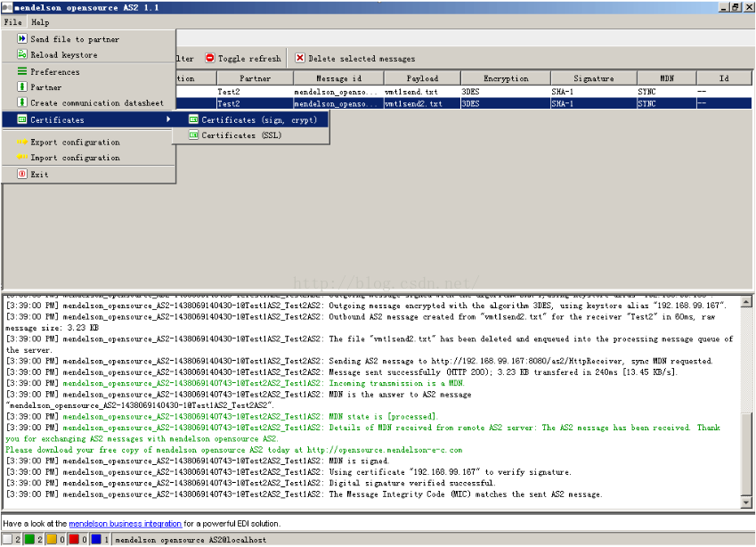Open the Help menu
This screenshot has width=756, height=547.
pyautogui.click(x=40, y=22)
